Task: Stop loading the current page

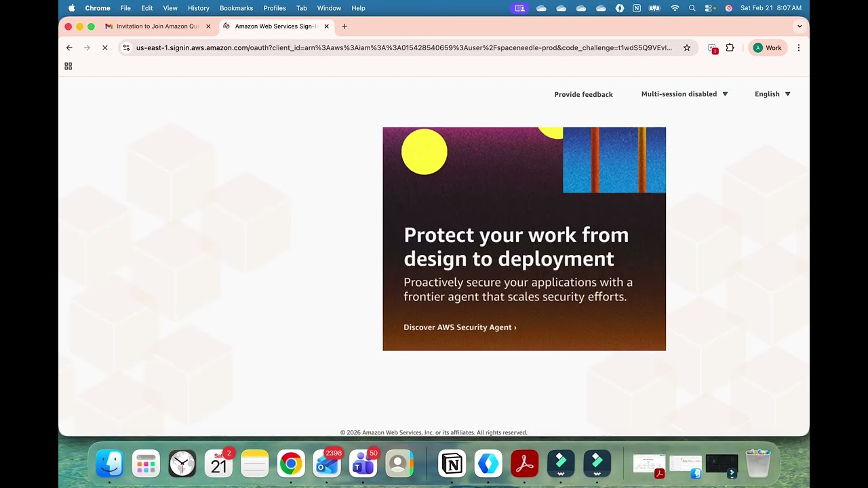Action: tap(104, 47)
